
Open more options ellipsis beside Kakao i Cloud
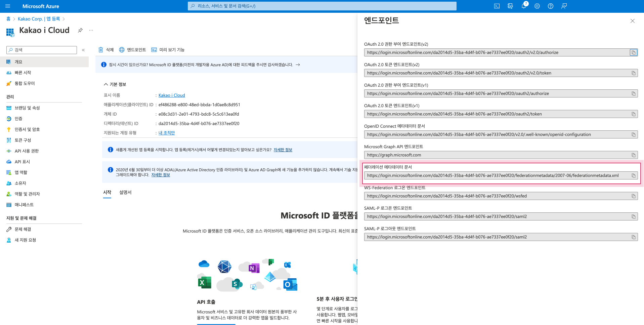click(x=91, y=30)
